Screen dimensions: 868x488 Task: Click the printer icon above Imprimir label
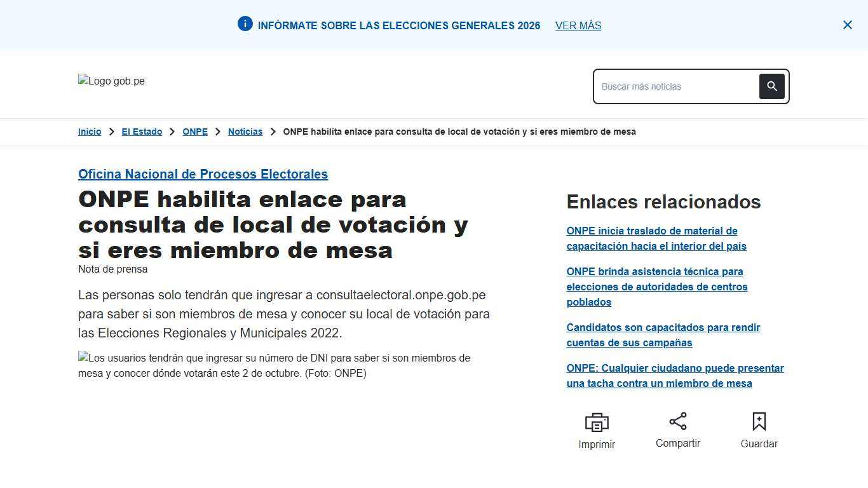(x=596, y=422)
